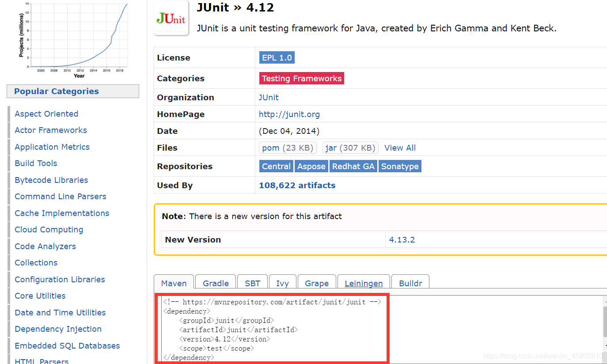Open the Cloud Computing category

pyautogui.click(x=49, y=230)
